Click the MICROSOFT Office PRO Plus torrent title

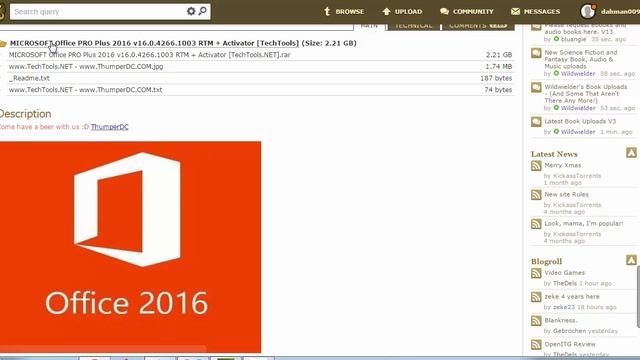point(154,43)
